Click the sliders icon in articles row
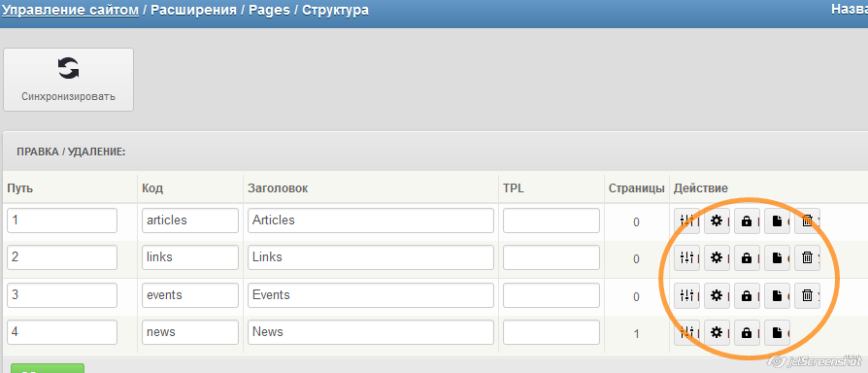This screenshot has height=373, width=868. [687, 220]
